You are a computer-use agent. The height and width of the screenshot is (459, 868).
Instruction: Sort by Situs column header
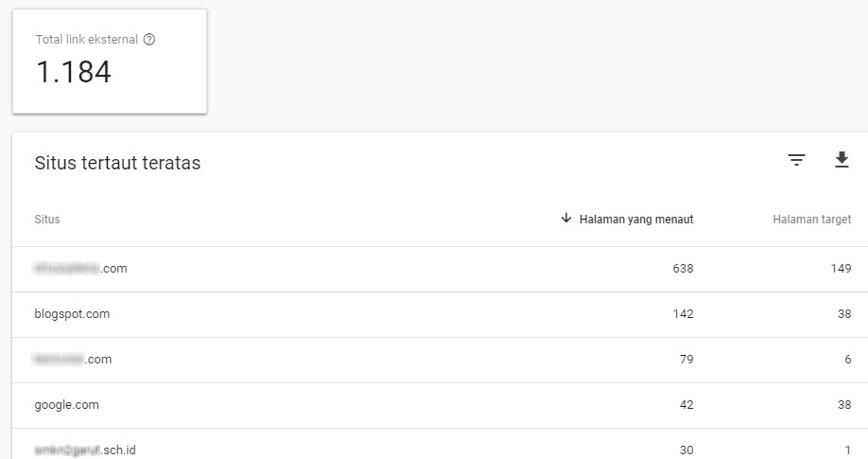coord(47,220)
